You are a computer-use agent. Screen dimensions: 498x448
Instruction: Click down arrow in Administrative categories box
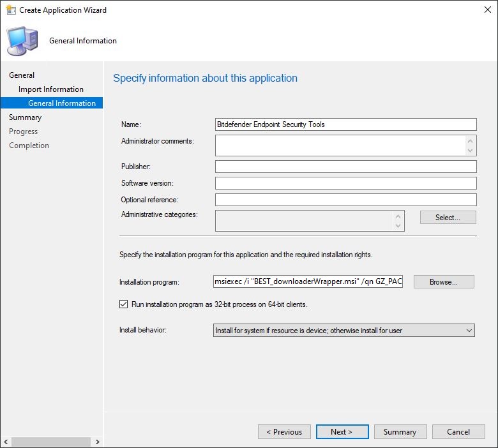(399, 226)
